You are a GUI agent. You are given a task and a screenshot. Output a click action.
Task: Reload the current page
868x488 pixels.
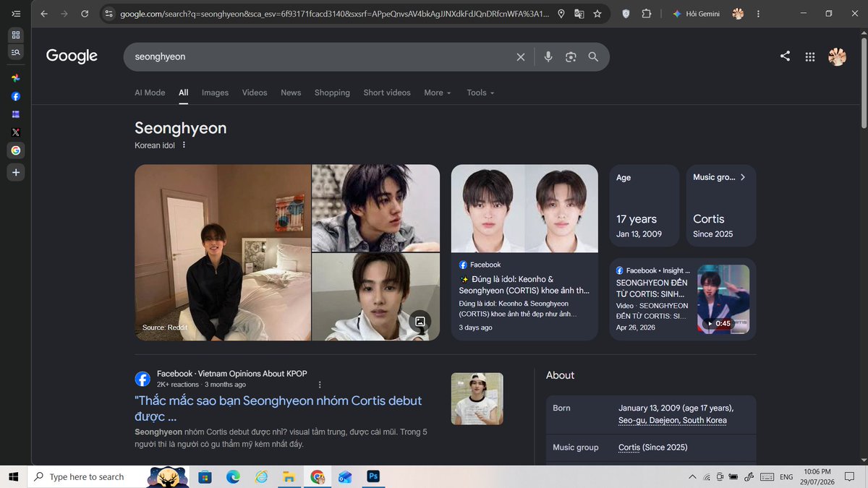coord(85,14)
